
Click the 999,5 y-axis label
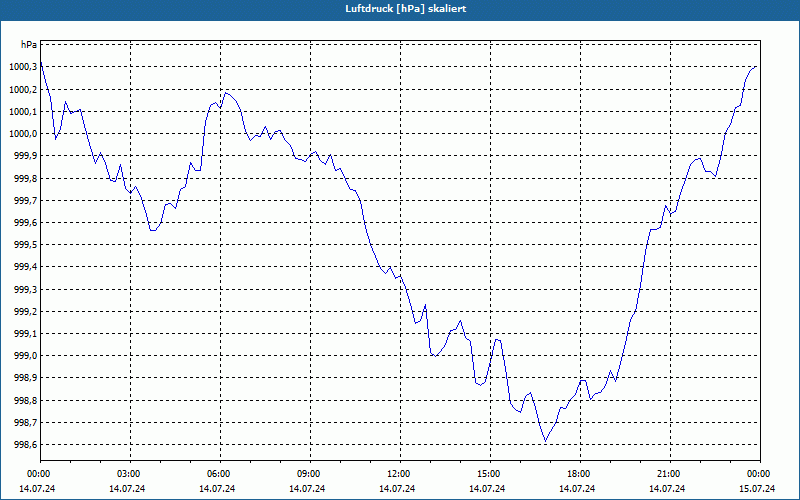click(25, 245)
